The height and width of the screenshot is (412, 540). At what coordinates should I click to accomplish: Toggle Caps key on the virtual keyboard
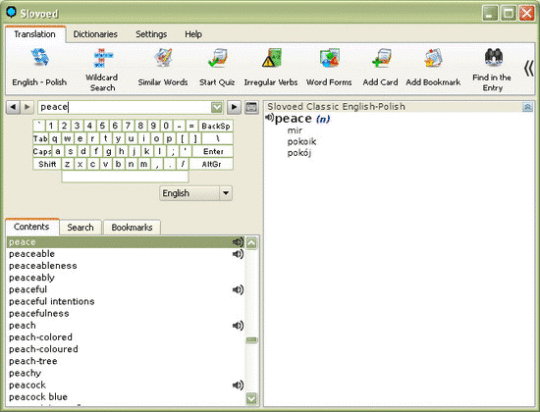[x=42, y=151]
